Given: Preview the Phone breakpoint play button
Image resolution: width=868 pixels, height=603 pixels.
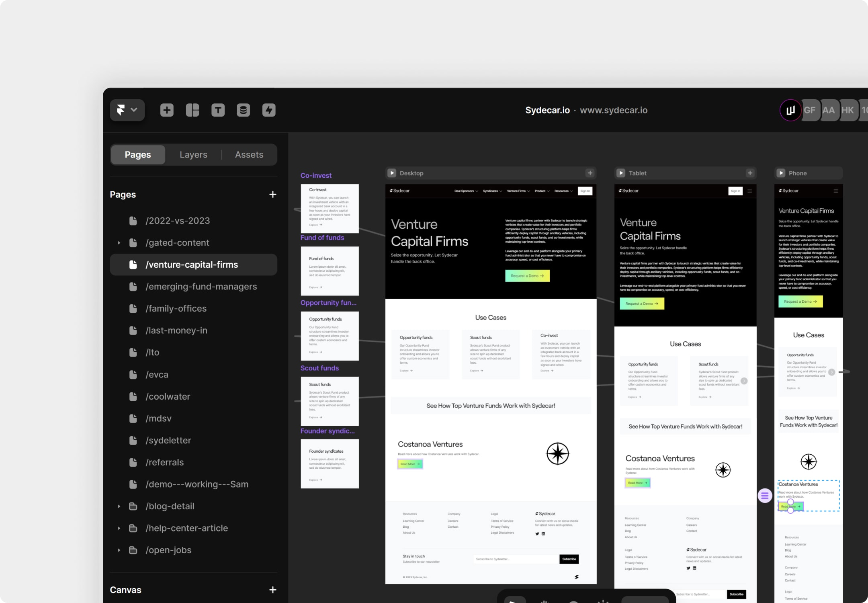Looking at the screenshot, I should pos(781,173).
